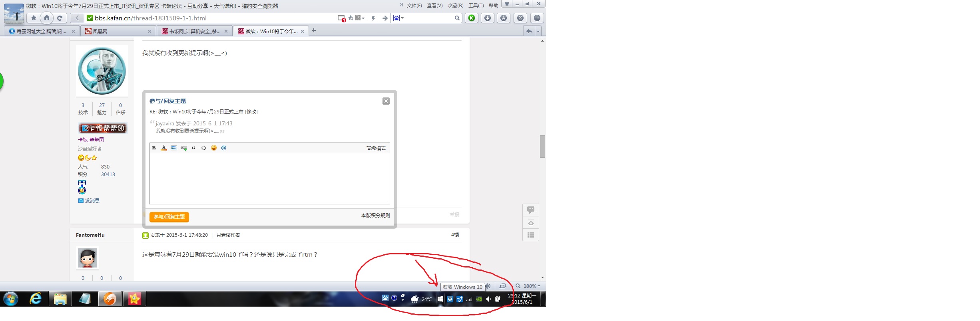Open the browser download manager icon
The width and height of the screenshot is (980, 321).
click(488, 18)
